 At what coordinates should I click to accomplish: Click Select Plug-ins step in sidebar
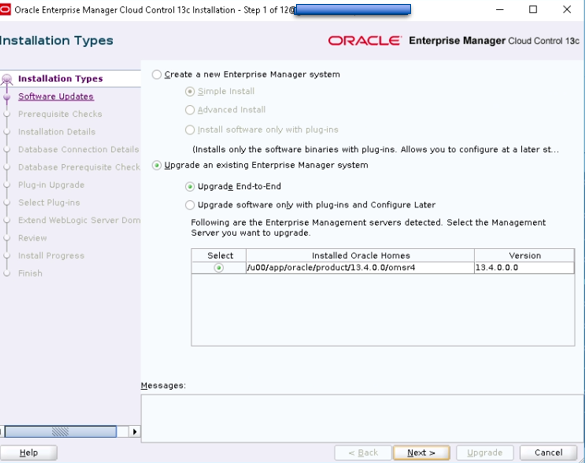tap(49, 202)
